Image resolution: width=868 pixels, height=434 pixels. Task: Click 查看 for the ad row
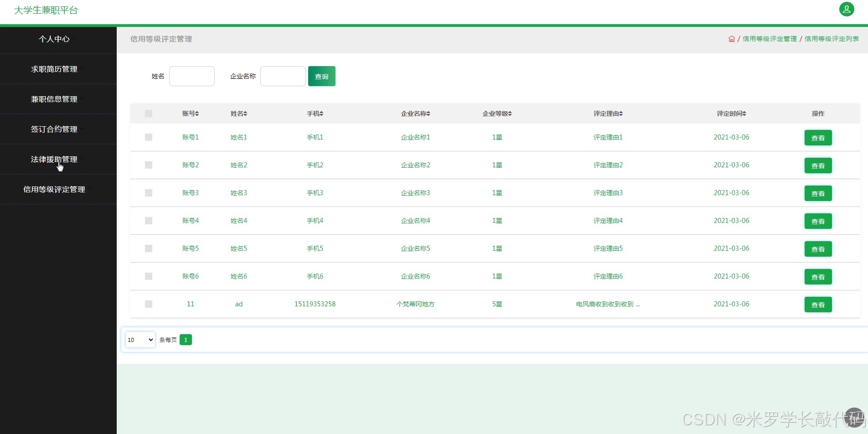pos(818,305)
